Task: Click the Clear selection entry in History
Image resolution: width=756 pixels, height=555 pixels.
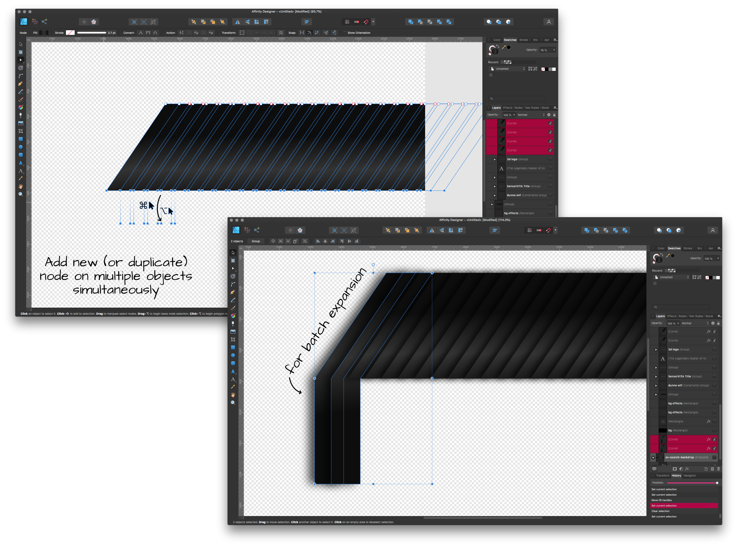Action: click(x=661, y=511)
